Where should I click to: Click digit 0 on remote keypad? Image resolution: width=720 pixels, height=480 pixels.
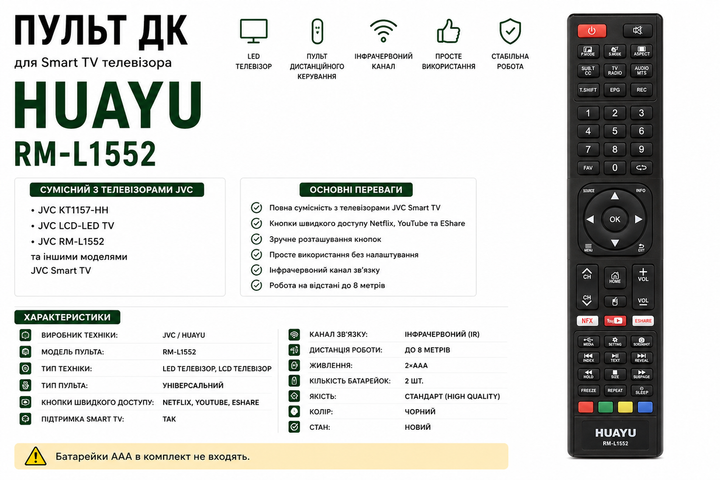(614, 168)
